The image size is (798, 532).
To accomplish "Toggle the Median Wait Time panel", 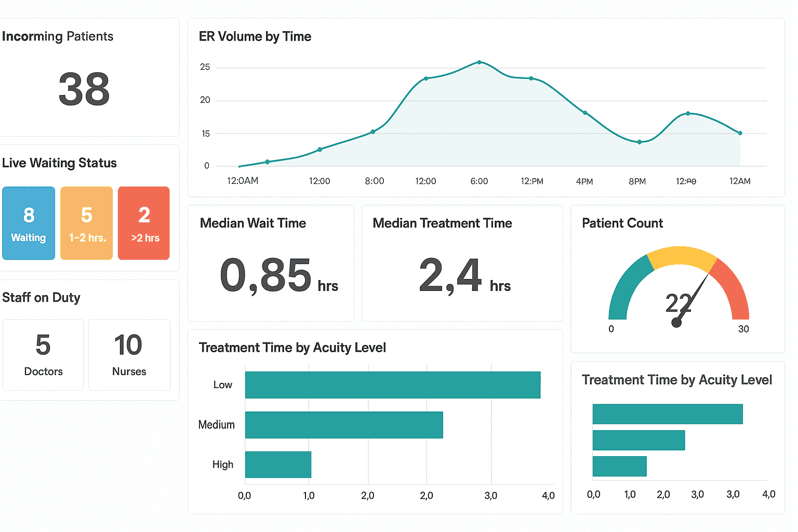I will coord(270,262).
